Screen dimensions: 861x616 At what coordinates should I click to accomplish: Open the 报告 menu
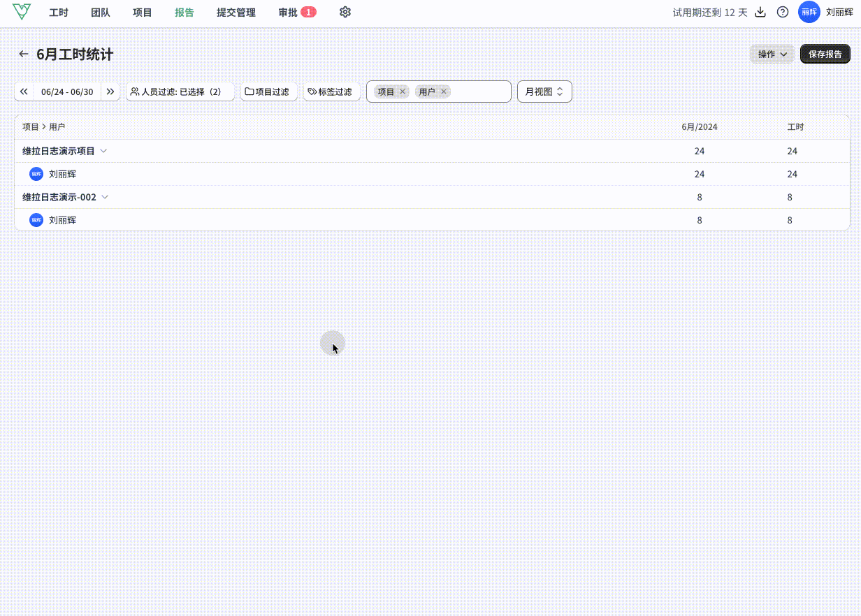pyautogui.click(x=184, y=13)
